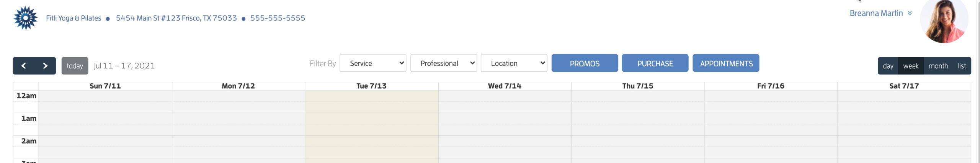Go to previous week arrow
This screenshot has height=163, width=980.
pyautogui.click(x=23, y=66)
